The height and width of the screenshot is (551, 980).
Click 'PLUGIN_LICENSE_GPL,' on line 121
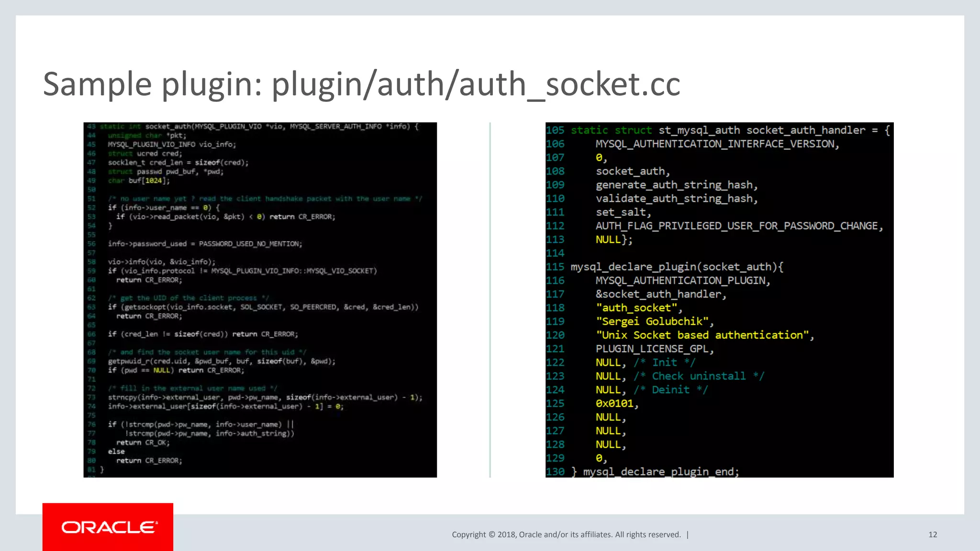point(655,349)
